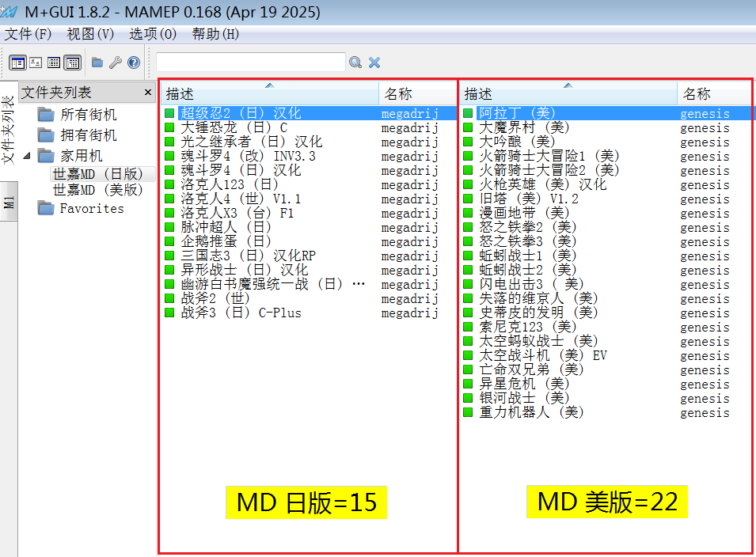Image resolution: width=756 pixels, height=557 pixels.
Task: Select the 拥有街机 folder
Action: (x=88, y=135)
